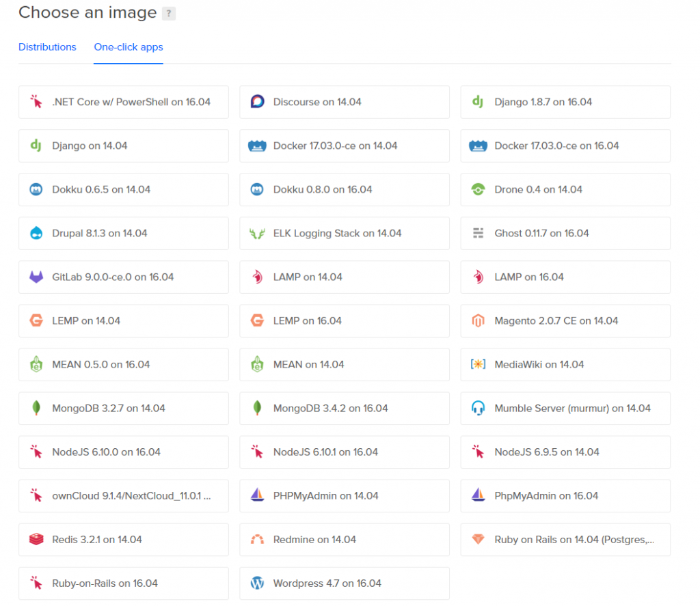Pick Django 1.8.7 on 16.04
This screenshot has width=700, height=606.
coord(565,102)
